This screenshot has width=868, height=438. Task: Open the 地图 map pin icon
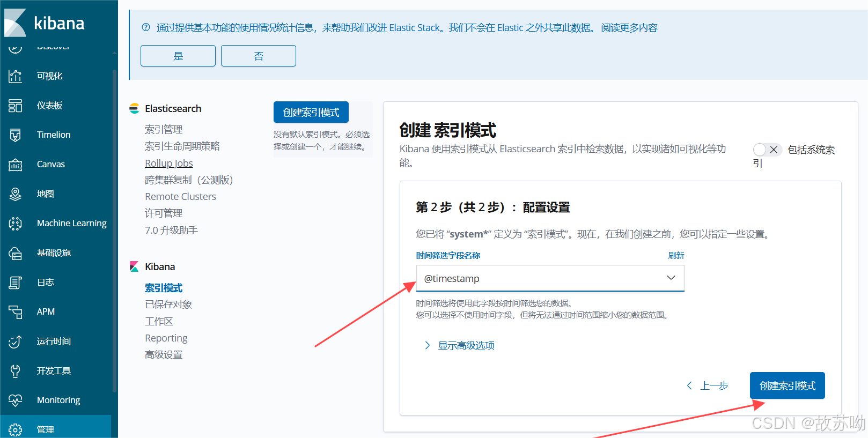[16, 194]
